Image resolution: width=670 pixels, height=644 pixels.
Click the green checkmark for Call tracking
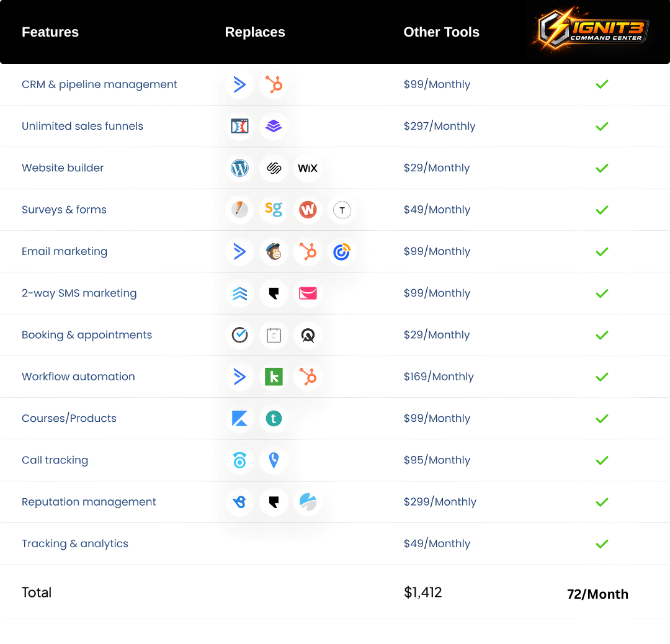[x=602, y=461]
